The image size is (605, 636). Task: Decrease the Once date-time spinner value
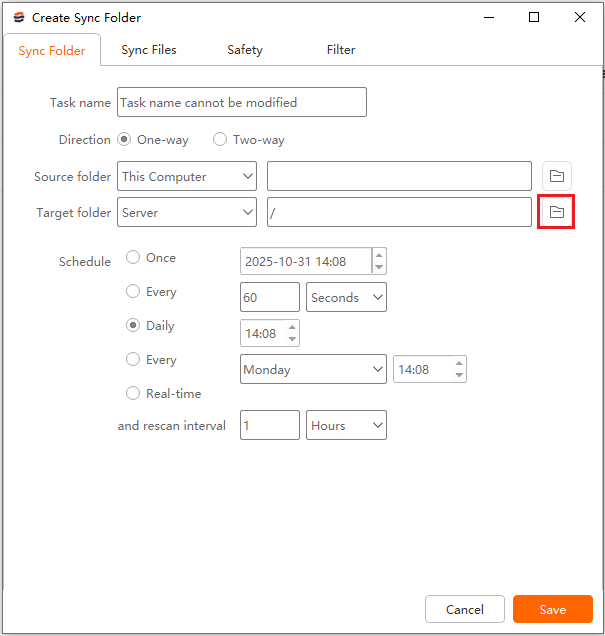[378, 268]
